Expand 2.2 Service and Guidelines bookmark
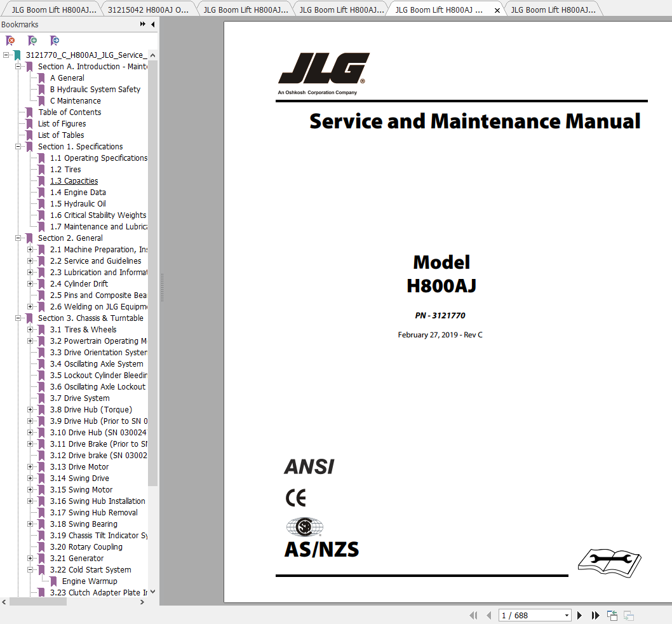The width and height of the screenshot is (672, 624). (x=30, y=261)
